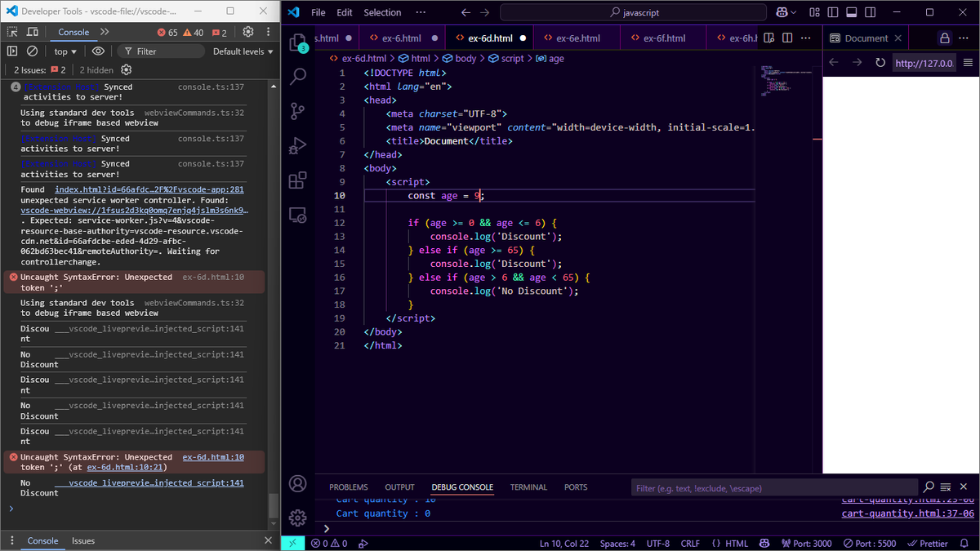The image size is (980, 551).
Task: Open the File menu
Action: (x=318, y=12)
